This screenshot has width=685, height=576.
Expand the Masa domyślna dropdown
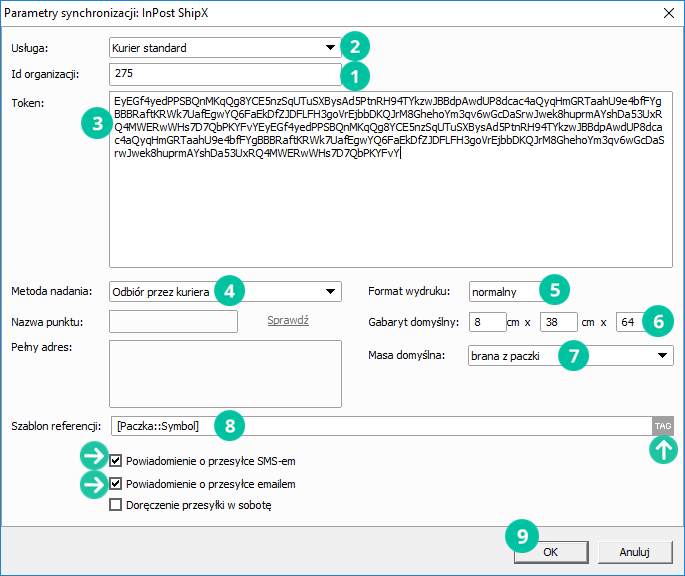pyautogui.click(x=571, y=356)
